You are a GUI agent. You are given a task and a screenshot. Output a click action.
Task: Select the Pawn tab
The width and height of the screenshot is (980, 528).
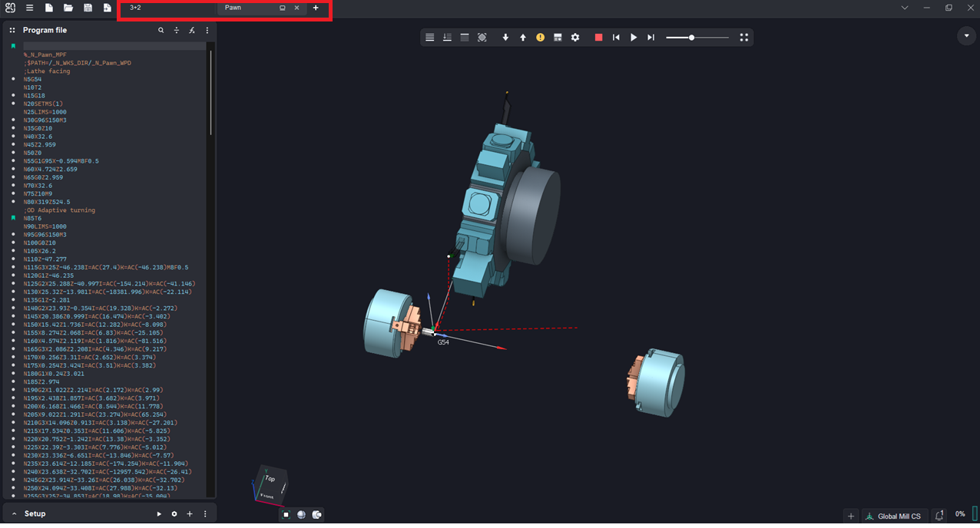pos(233,8)
